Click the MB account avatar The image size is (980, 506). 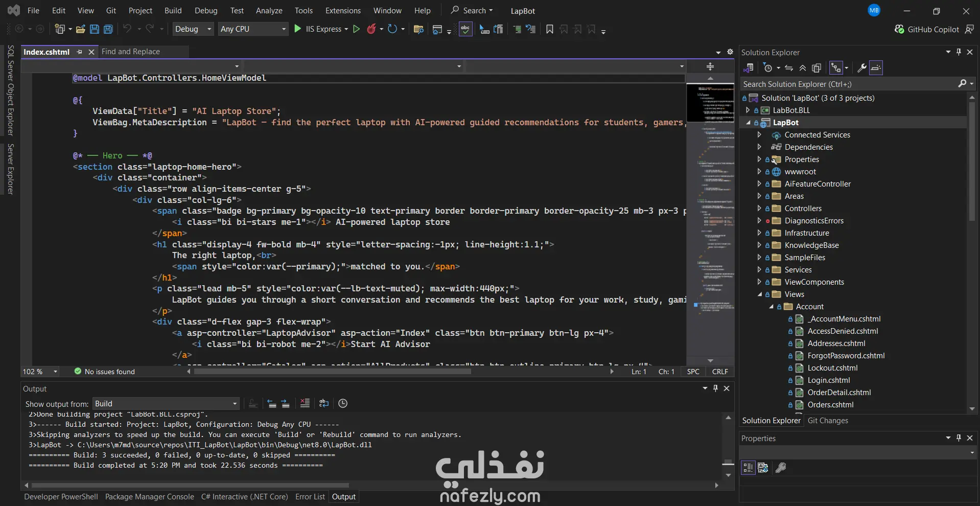(874, 10)
